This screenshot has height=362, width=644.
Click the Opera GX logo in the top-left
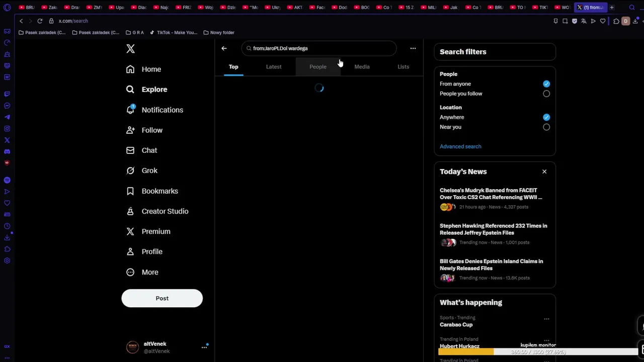click(7, 8)
